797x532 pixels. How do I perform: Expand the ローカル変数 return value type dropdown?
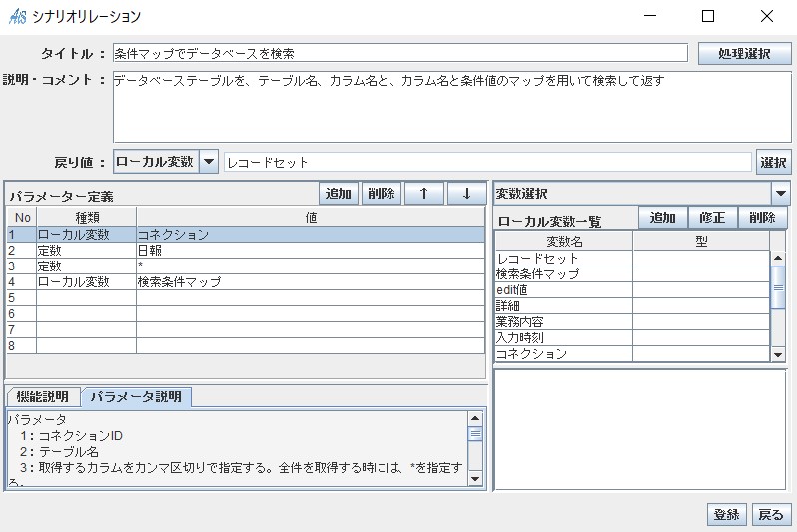(x=209, y=162)
